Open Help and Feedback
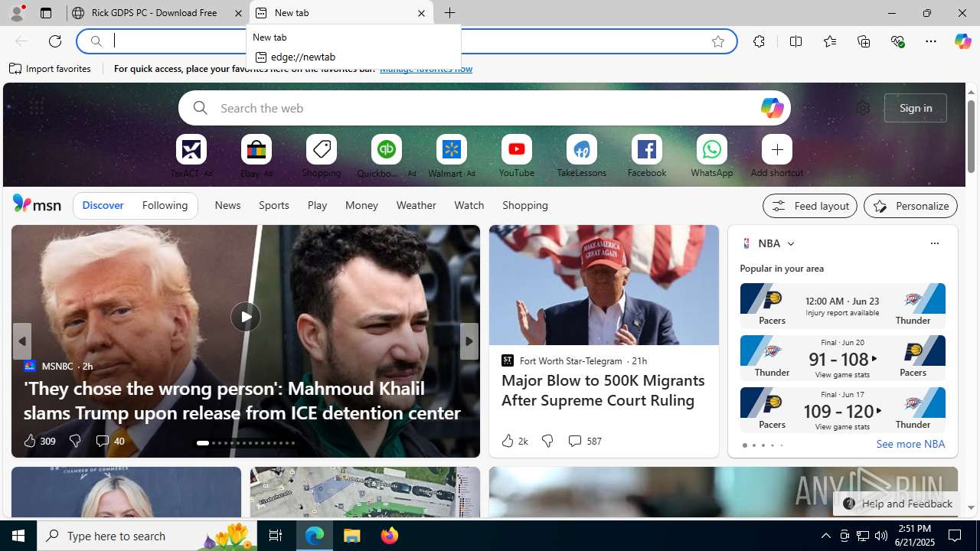Viewport: 980px width, 551px height. (x=898, y=504)
